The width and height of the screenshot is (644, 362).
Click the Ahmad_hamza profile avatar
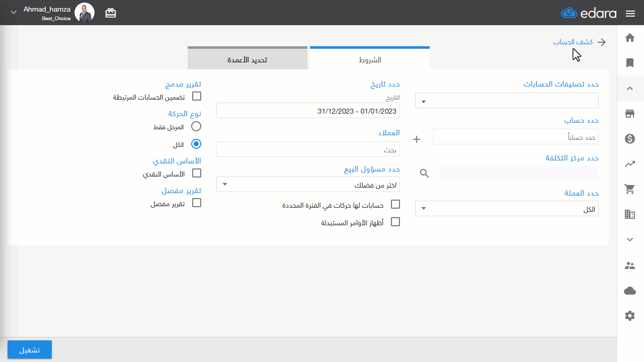pyautogui.click(x=85, y=13)
